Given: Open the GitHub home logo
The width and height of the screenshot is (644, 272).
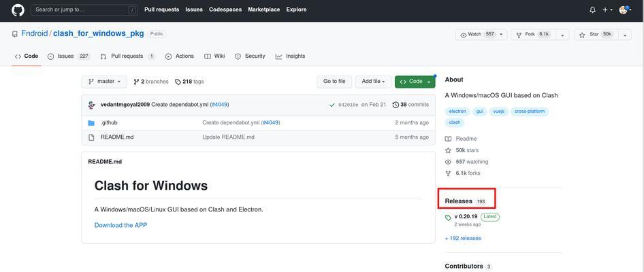Looking at the screenshot, I should point(18,10).
